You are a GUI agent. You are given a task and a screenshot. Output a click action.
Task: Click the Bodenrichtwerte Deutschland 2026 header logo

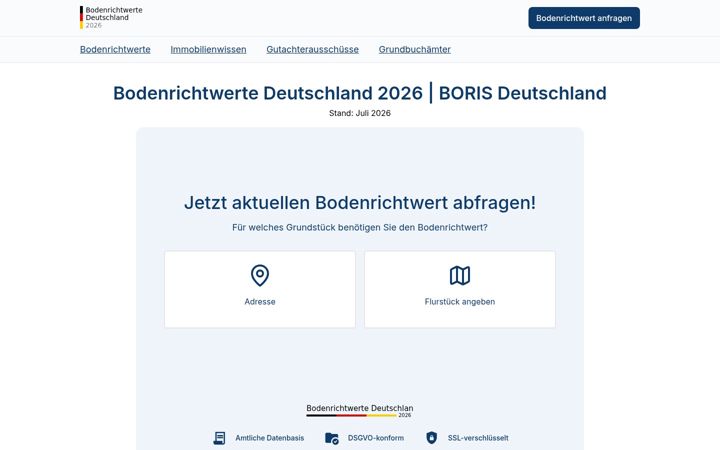(x=111, y=17)
